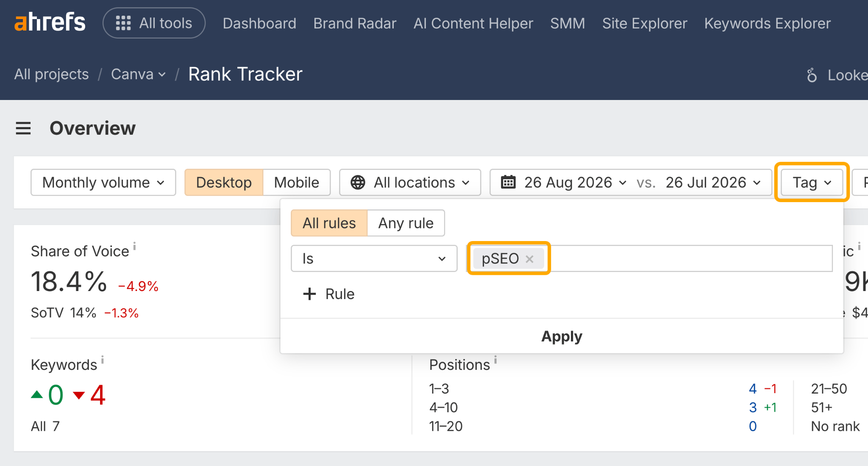Screen dimensions: 868x466
Task: Click the plus icon to add Rule
Action: tap(309, 294)
